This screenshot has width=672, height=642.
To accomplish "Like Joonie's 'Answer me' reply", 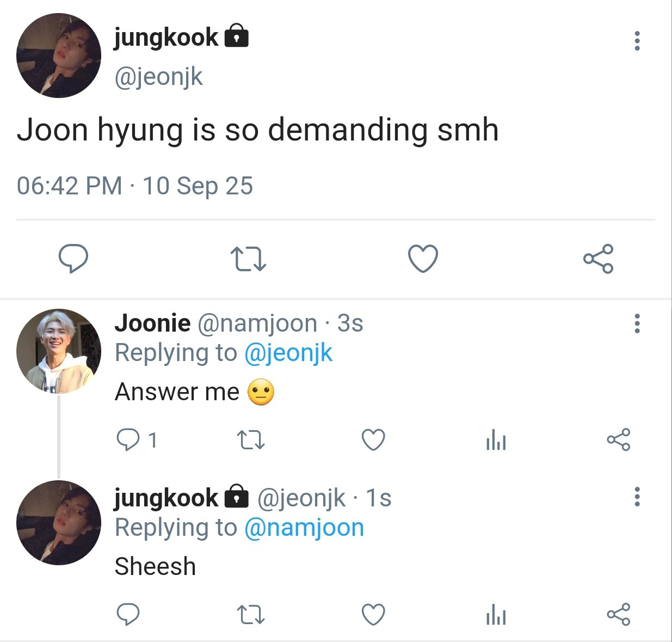I will coord(373,440).
